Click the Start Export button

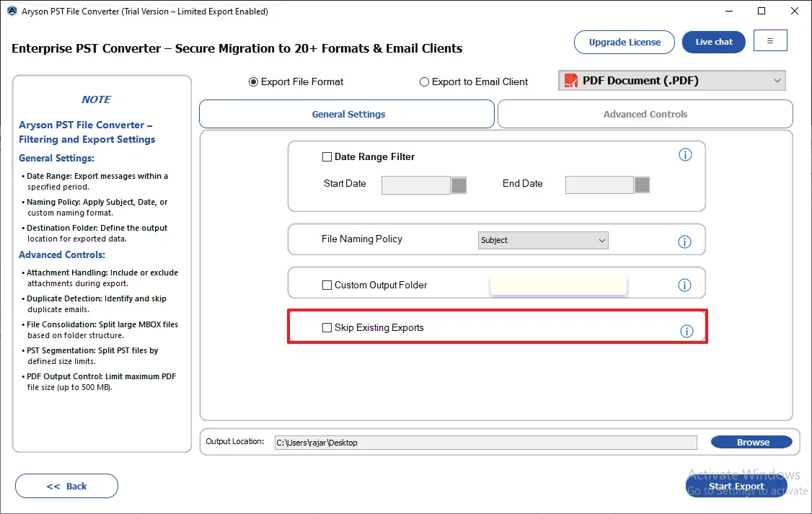click(736, 486)
